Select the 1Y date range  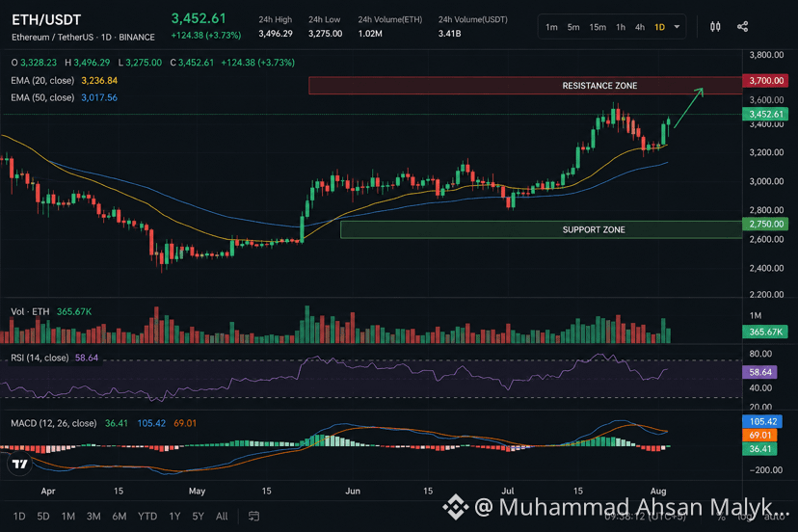tap(174, 517)
